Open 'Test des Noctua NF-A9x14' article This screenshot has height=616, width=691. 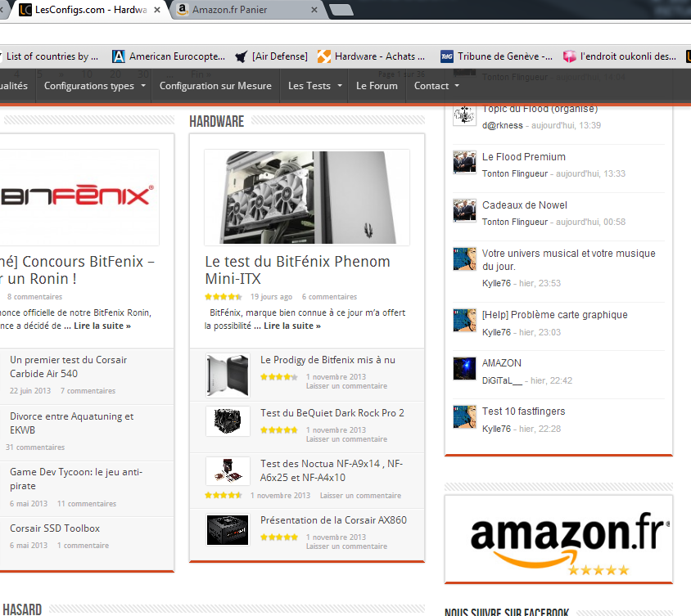click(332, 470)
